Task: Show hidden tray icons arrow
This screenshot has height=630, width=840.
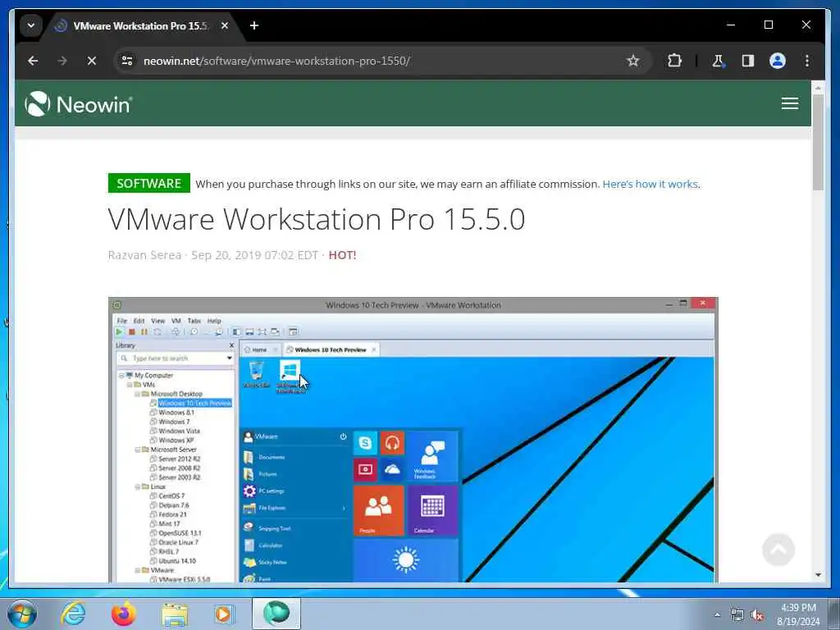Action: click(x=717, y=615)
